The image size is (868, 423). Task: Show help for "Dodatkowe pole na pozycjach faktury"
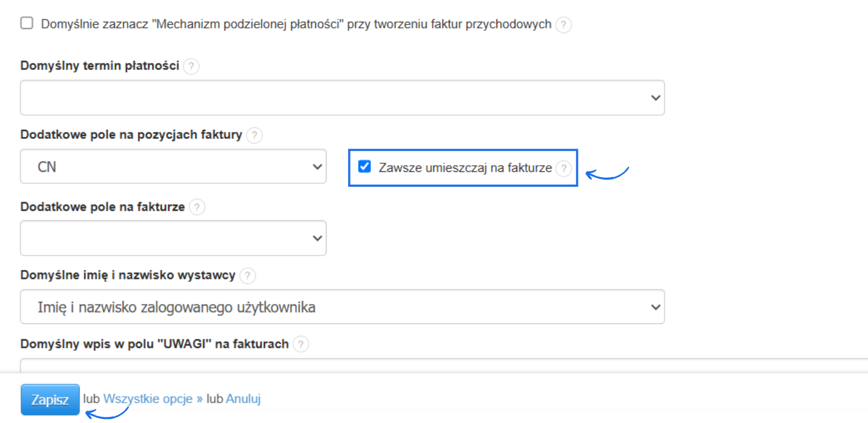[x=254, y=136]
